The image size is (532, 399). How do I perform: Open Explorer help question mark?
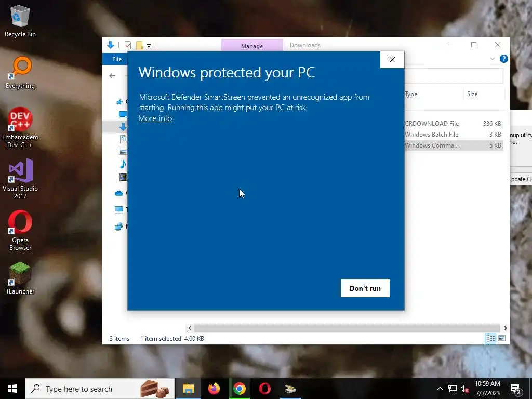click(504, 59)
